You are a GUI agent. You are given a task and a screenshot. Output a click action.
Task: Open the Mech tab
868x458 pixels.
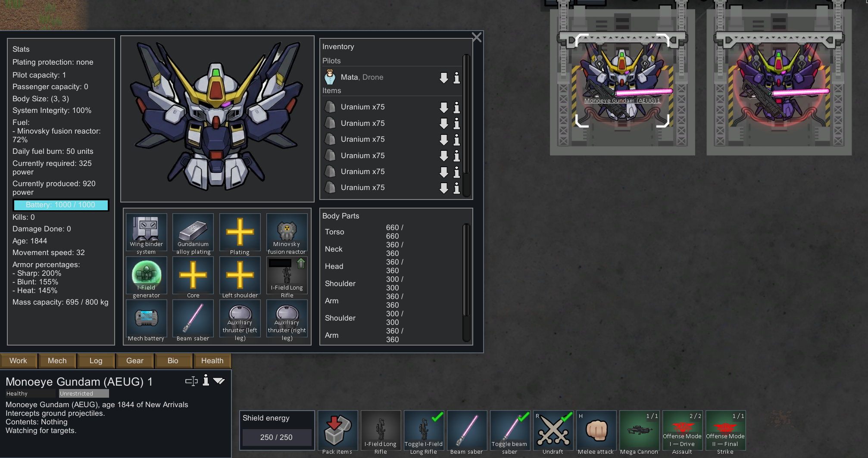(x=57, y=361)
